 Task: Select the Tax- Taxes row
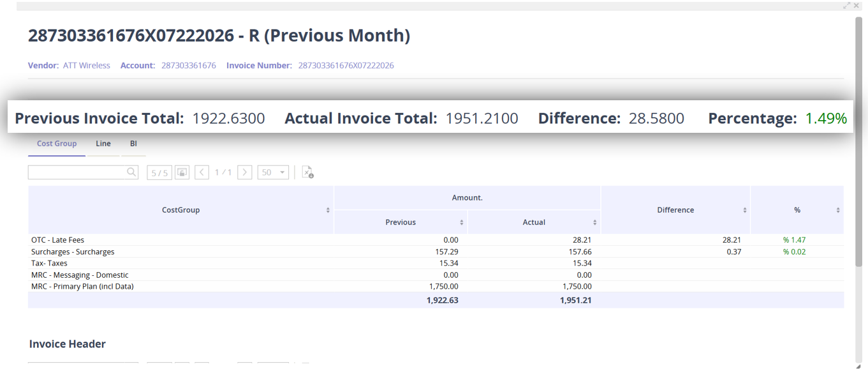pyautogui.click(x=436, y=263)
